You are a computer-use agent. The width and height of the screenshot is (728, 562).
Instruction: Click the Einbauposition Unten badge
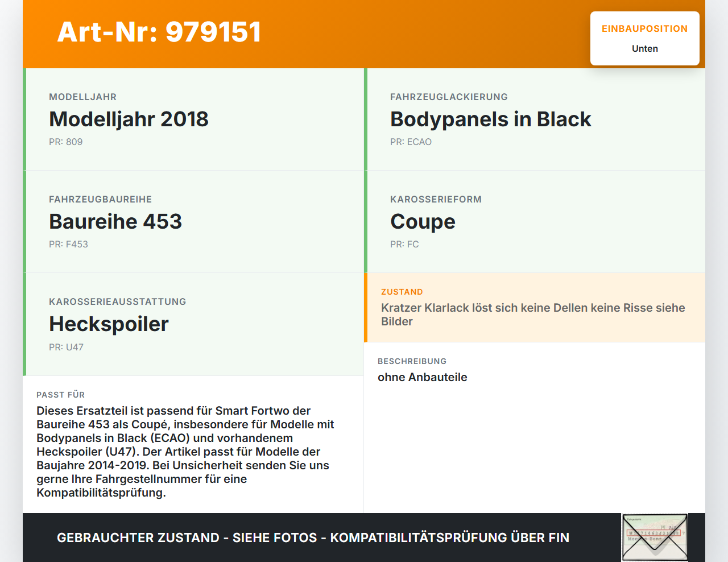pos(645,39)
